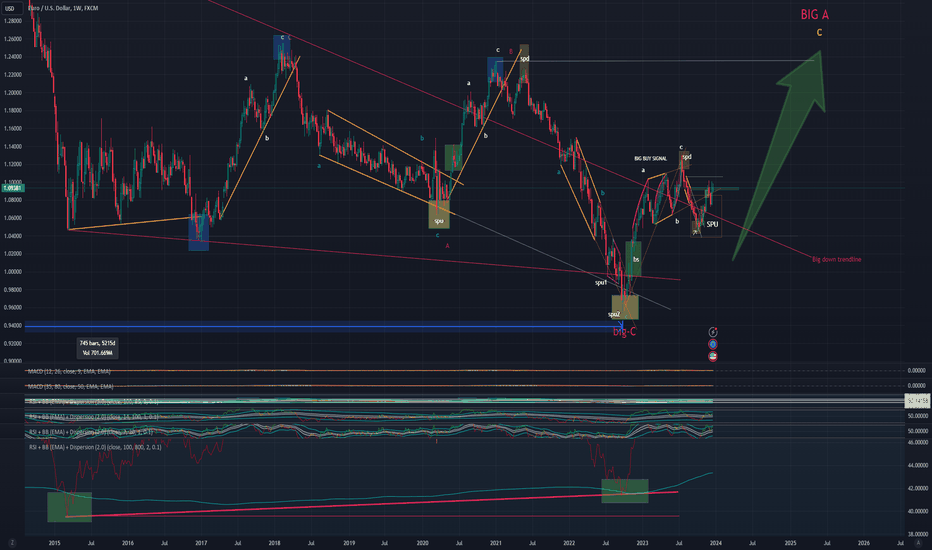
Task: Click the 40.00000 indicator scale value
Action: coord(918,511)
